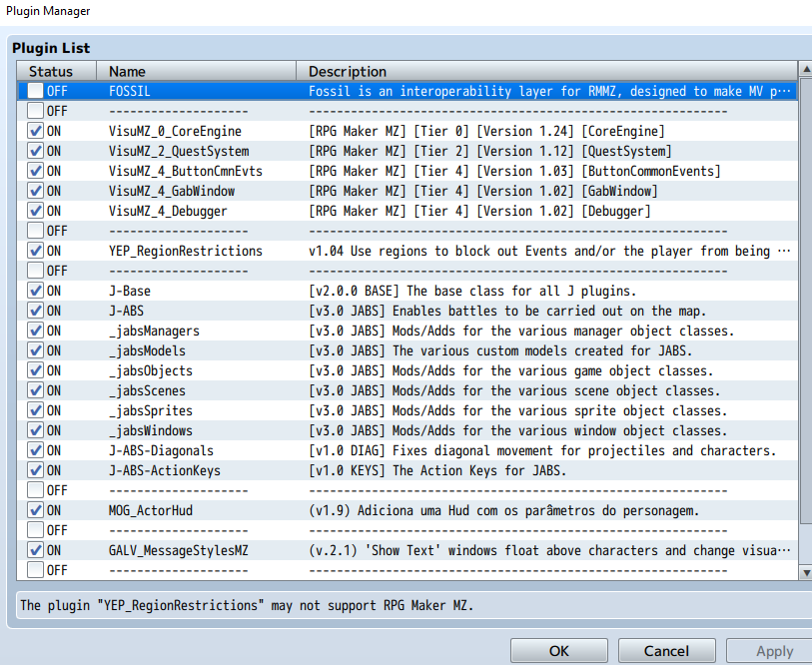The width and height of the screenshot is (812, 665).
Task: Select the MOG_ActorHud plugin name
Action: click(x=151, y=510)
